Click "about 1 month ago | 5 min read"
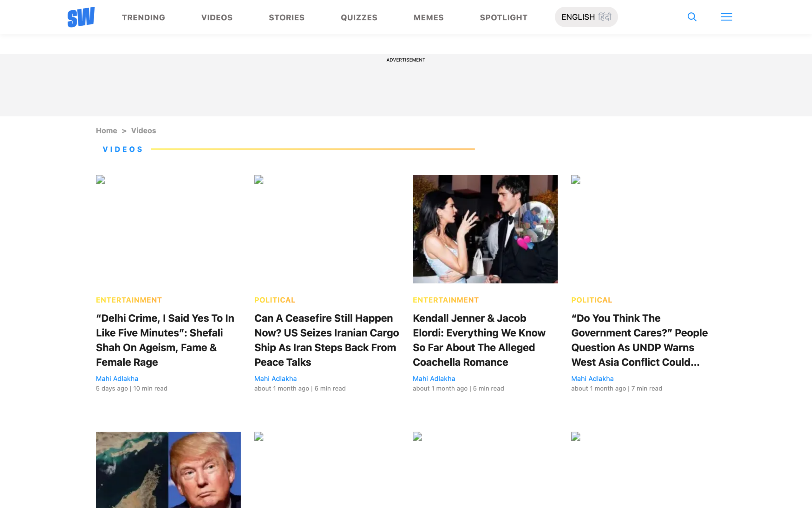Viewport: 812px width, 508px height. (458, 388)
